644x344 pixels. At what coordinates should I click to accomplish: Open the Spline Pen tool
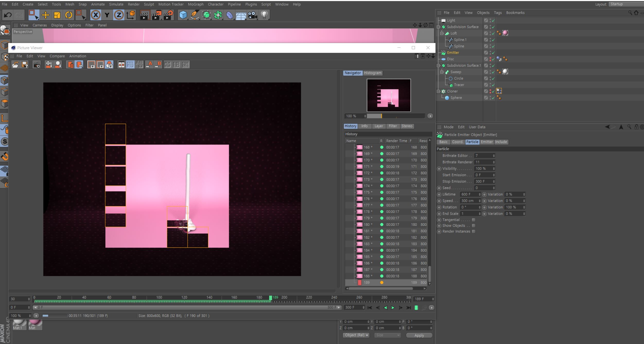(195, 15)
